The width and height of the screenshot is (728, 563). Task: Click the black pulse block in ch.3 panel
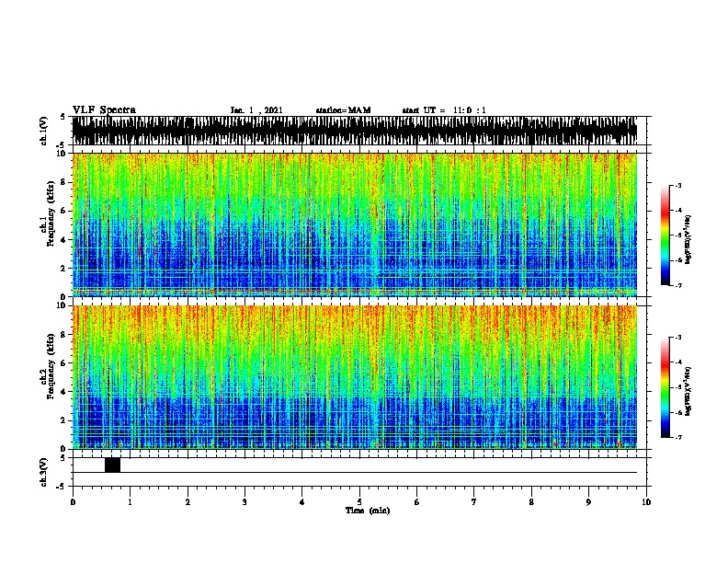112,465
